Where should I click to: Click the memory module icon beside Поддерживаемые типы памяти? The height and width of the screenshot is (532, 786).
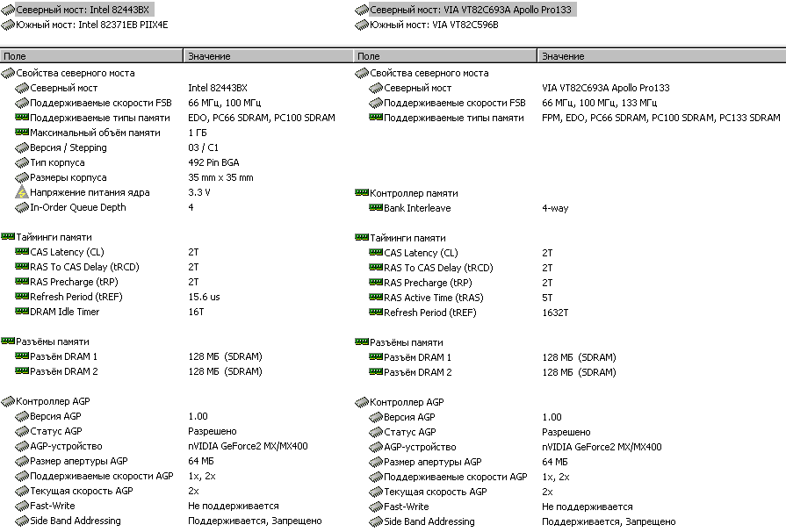(22, 118)
